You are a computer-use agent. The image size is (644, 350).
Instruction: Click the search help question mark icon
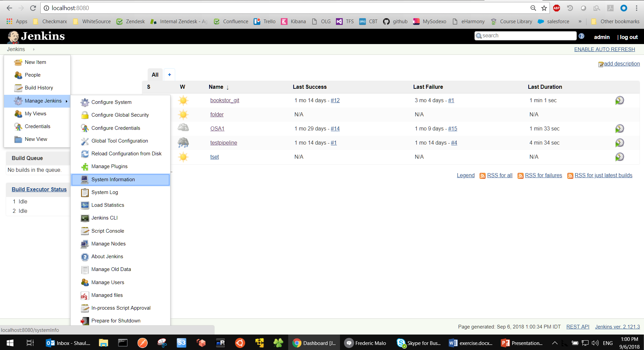pos(581,36)
